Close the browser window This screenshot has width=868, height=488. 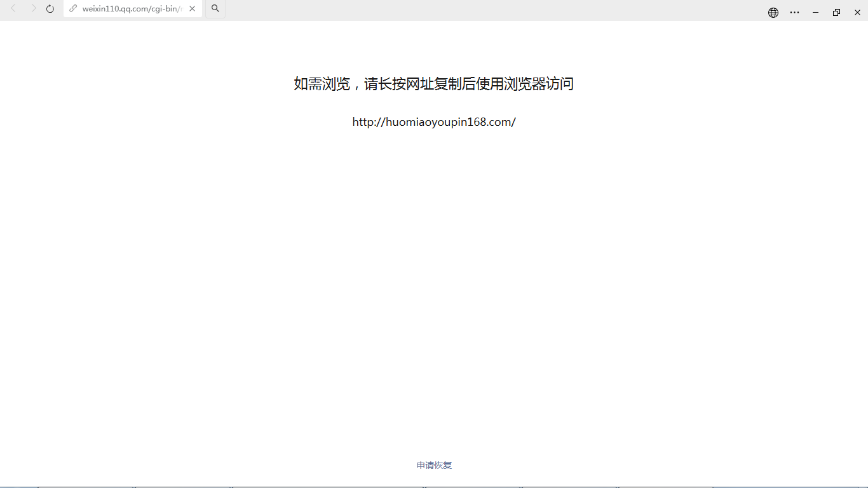857,12
